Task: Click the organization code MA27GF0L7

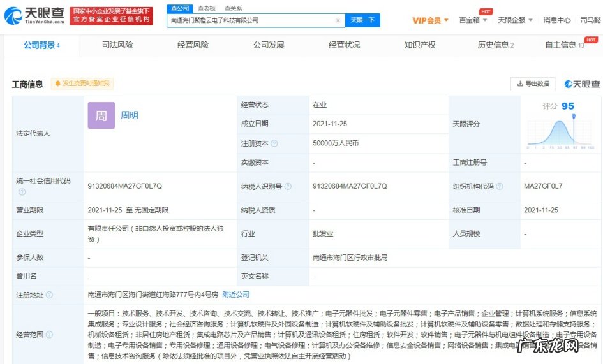Action: pos(543,186)
